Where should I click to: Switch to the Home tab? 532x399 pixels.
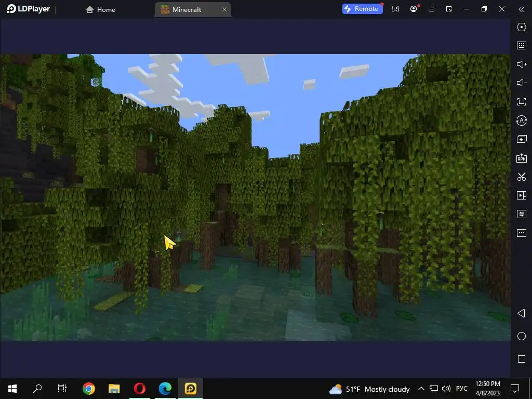(100, 9)
